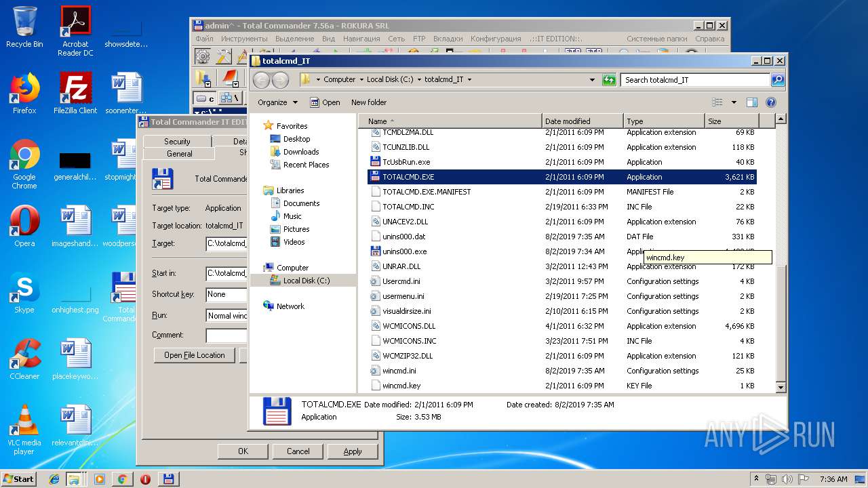868x488 pixels.
Task: Toggle the preview pane icon
Action: coord(751,102)
